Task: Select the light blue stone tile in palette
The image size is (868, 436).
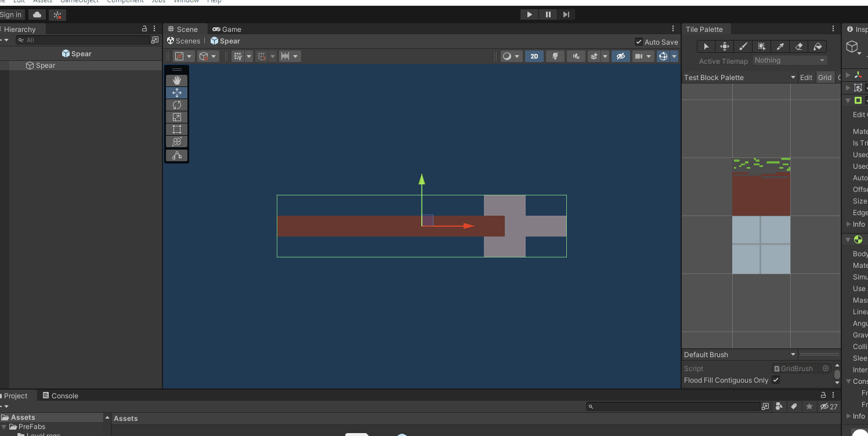Action: click(761, 245)
